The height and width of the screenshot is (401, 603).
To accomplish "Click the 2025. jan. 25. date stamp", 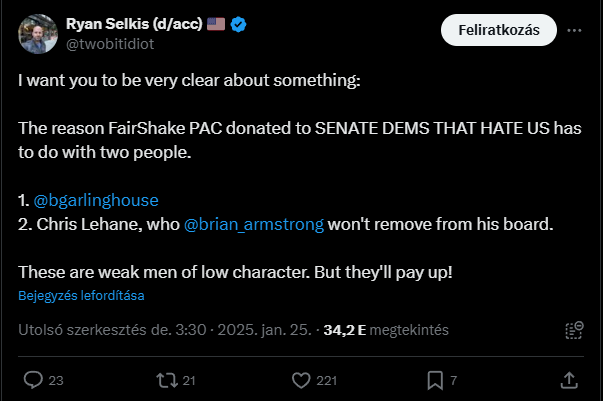I will point(268,330).
